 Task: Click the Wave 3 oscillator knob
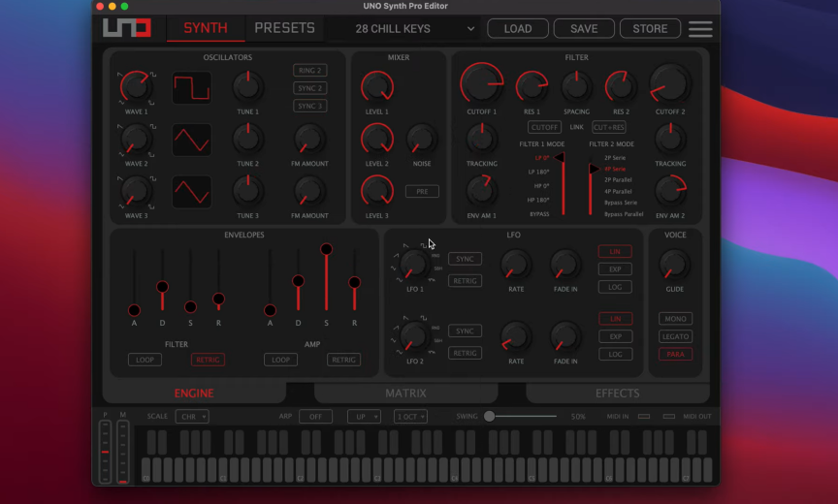pyautogui.click(x=136, y=191)
